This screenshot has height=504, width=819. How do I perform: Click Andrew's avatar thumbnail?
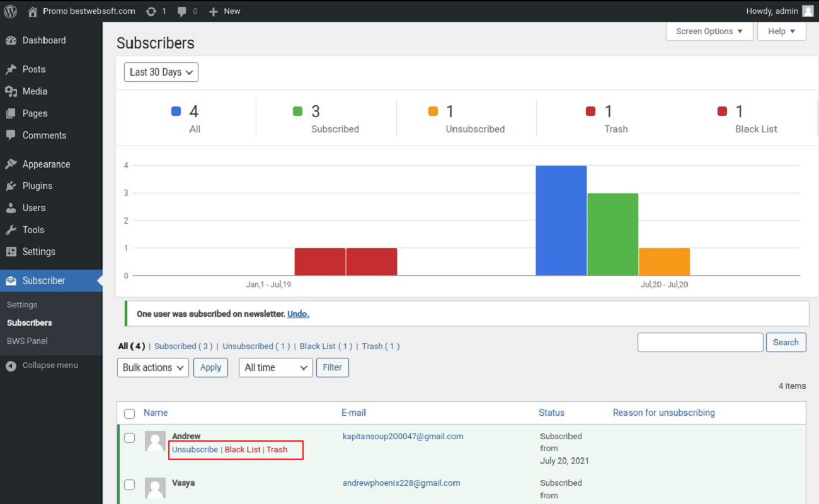click(155, 441)
